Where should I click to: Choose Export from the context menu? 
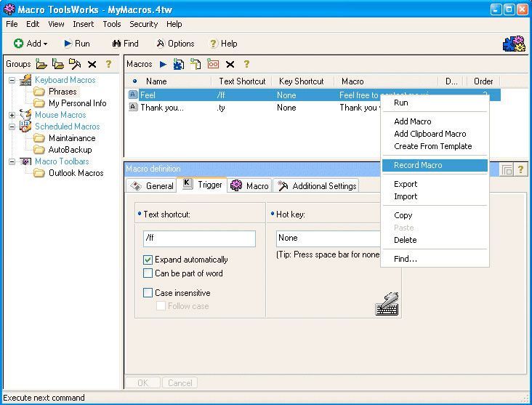tap(435, 184)
